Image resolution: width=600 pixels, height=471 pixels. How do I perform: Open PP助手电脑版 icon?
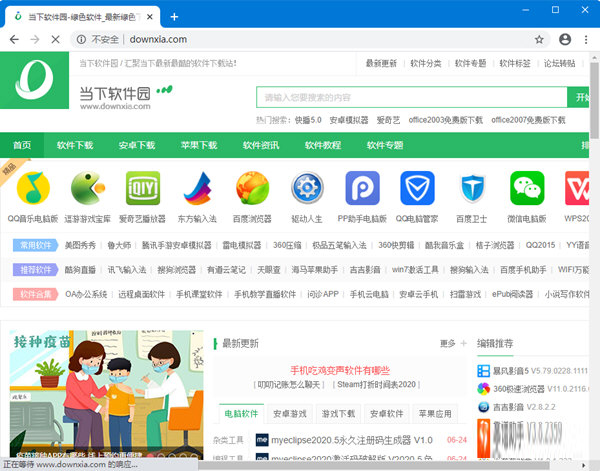click(362, 188)
